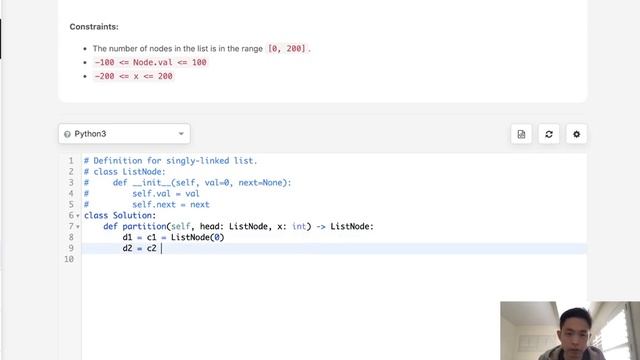This screenshot has height=360, width=640.
Task: Click the help icon beside Python3
Action: 67,134
